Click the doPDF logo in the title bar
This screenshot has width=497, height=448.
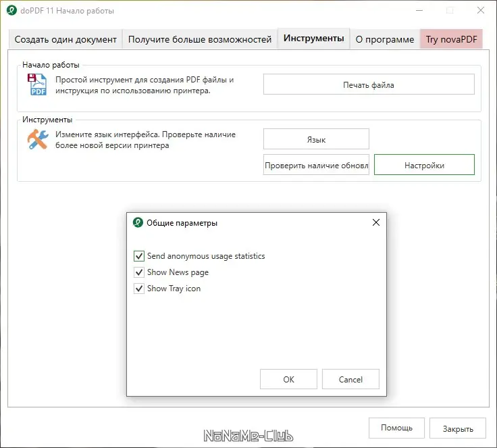tap(11, 11)
